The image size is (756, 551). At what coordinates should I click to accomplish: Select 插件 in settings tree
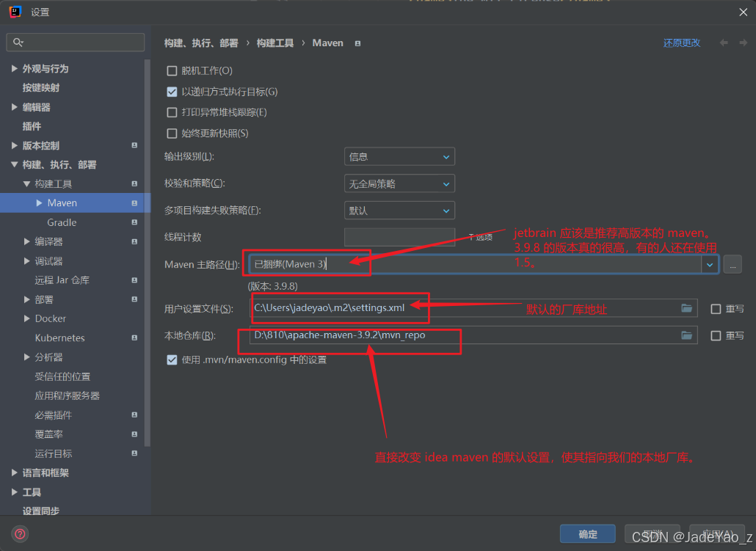pyautogui.click(x=32, y=126)
